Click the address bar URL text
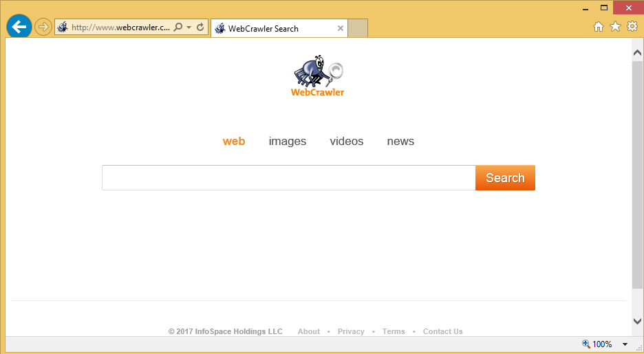The height and width of the screenshot is (354, 644). [121, 27]
